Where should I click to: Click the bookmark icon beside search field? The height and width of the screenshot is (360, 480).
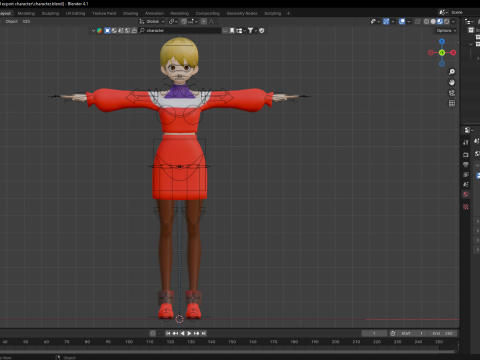[232, 30]
